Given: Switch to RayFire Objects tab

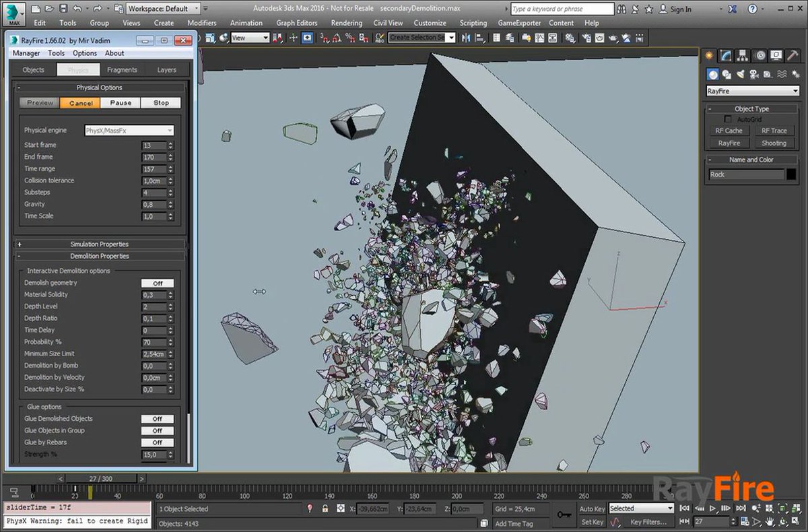Looking at the screenshot, I should coord(34,69).
